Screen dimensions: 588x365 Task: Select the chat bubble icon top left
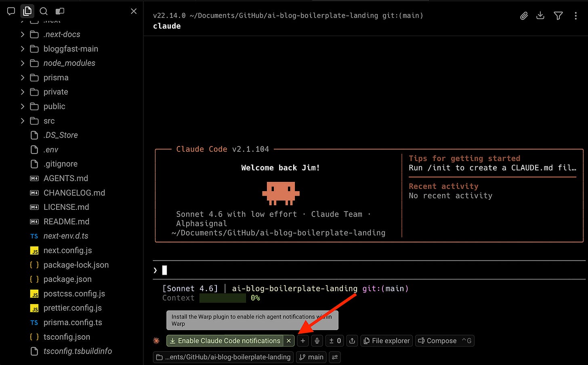coord(11,11)
